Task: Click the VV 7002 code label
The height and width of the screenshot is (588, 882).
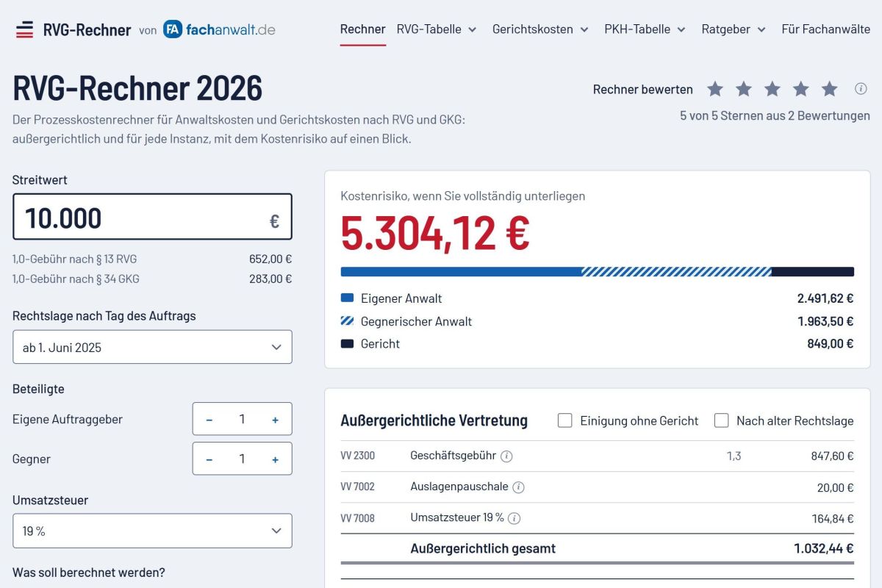Action: [x=358, y=487]
